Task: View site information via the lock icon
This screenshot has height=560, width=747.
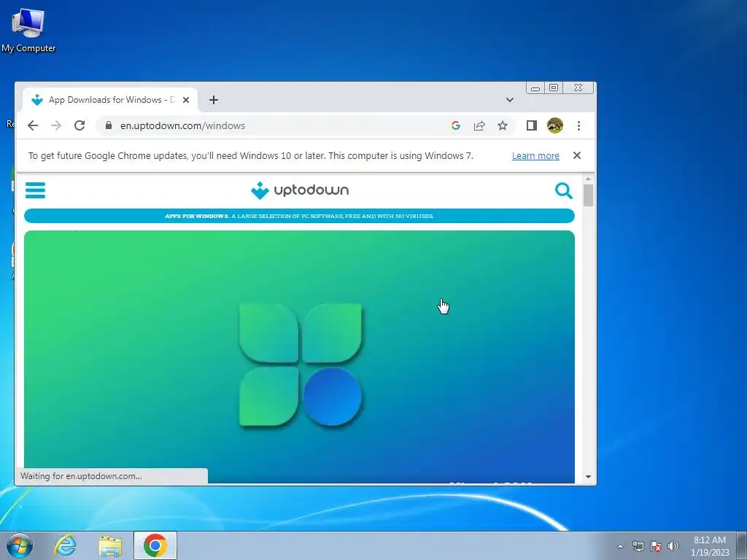Action: 109,125
